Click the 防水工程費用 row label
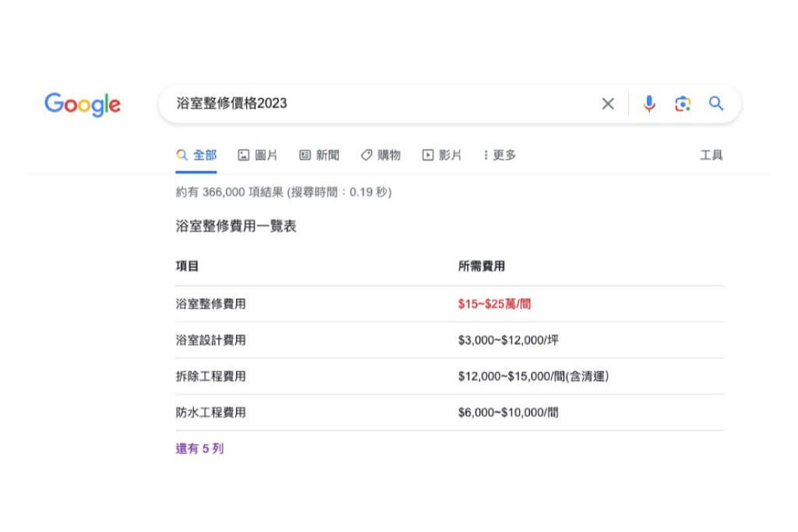Image resolution: width=798 pixels, height=532 pixels. point(210,412)
